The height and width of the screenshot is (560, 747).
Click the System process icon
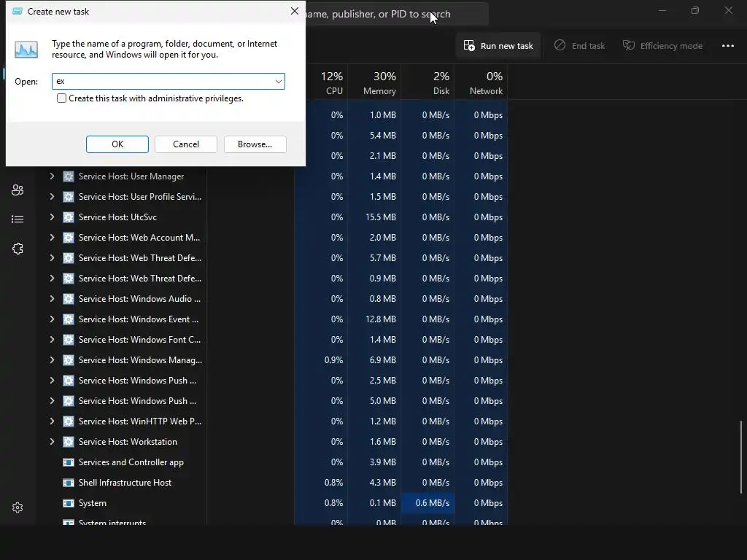[69, 503]
